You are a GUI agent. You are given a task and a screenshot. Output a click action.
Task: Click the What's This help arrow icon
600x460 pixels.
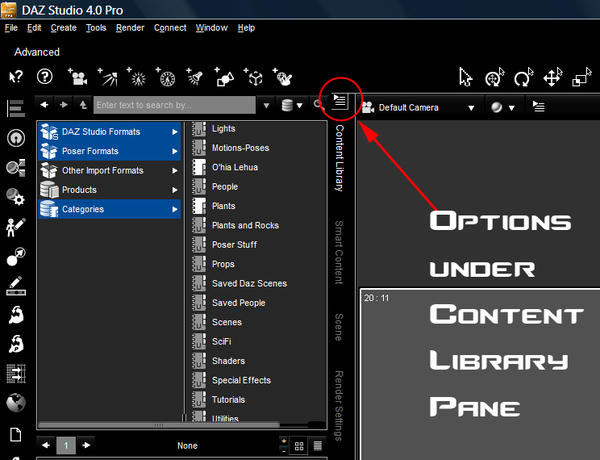tap(16, 77)
